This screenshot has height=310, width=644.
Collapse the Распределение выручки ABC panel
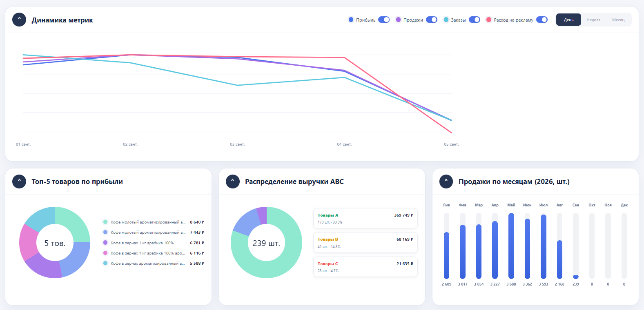(233, 182)
